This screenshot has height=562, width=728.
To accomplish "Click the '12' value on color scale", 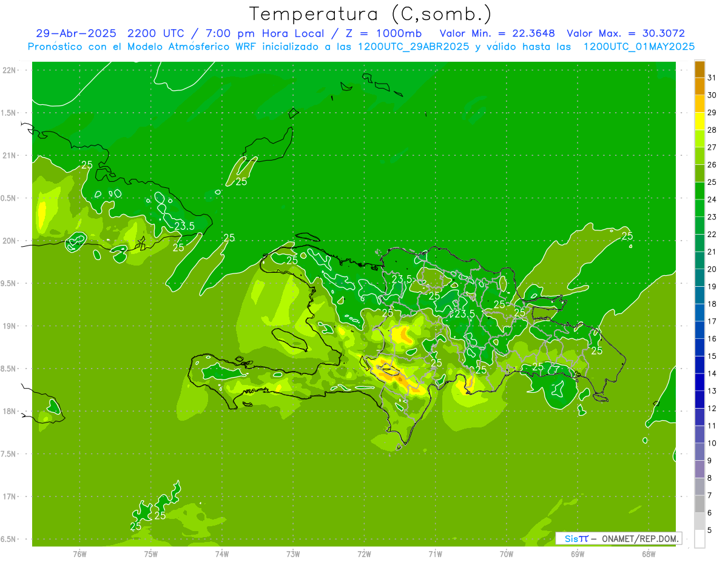I will pos(712,408).
